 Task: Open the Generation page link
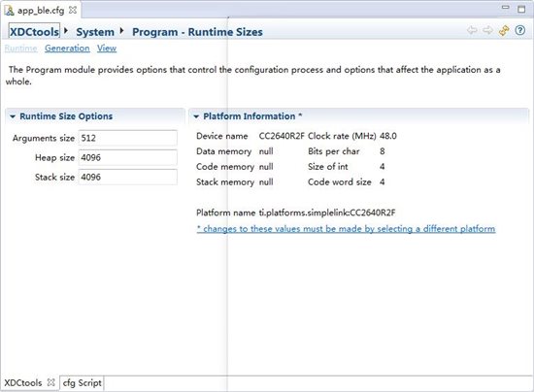[x=67, y=49]
